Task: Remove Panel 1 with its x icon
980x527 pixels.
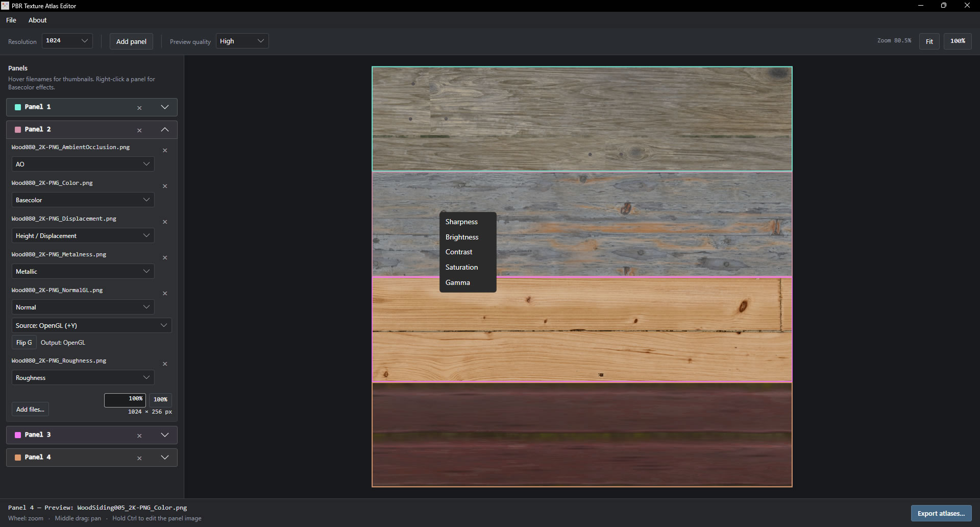Action: coord(139,108)
